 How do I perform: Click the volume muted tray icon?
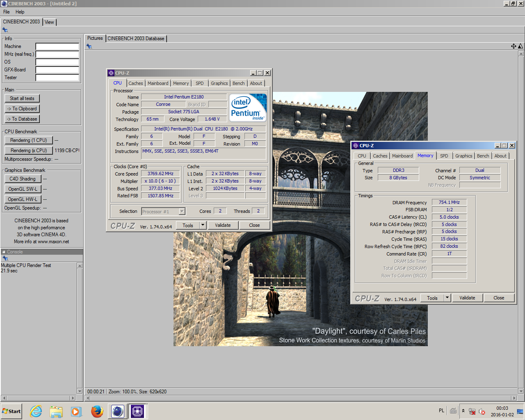(482, 411)
